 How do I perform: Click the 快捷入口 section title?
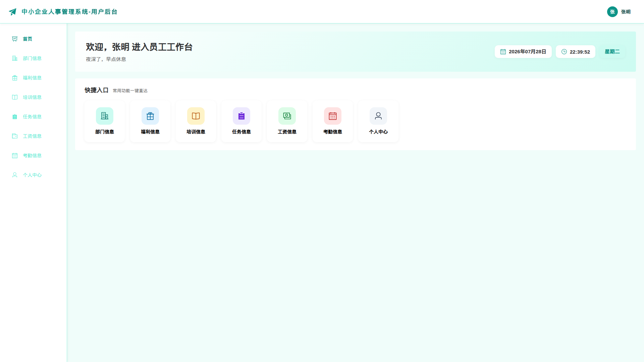pyautogui.click(x=97, y=90)
